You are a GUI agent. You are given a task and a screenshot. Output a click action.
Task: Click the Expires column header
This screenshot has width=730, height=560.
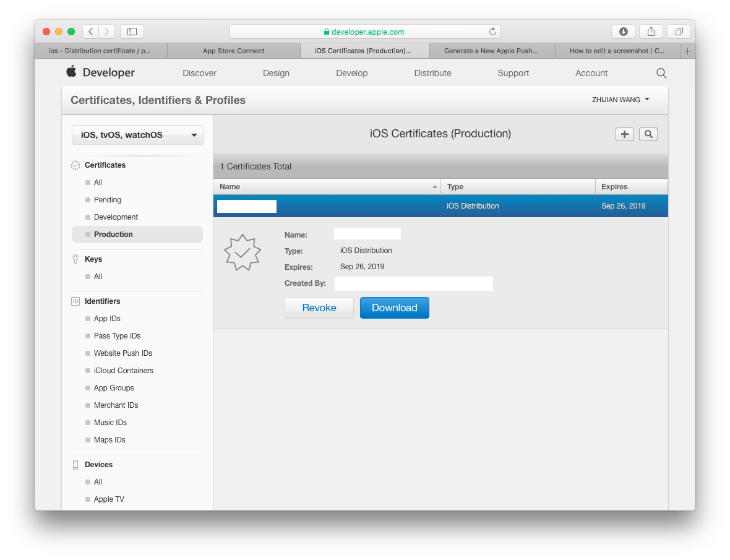coord(631,187)
